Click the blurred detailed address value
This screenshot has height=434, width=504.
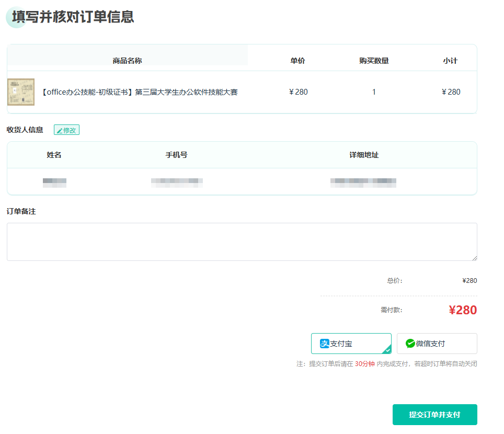click(x=363, y=182)
